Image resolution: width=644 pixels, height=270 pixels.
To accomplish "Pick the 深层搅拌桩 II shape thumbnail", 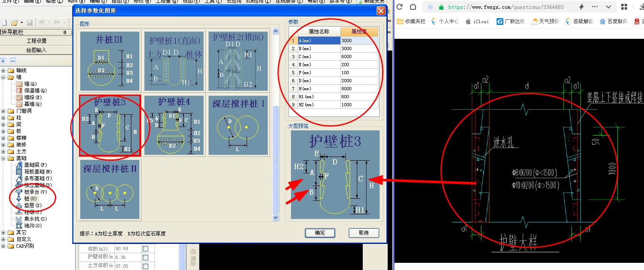I will coord(110,189).
